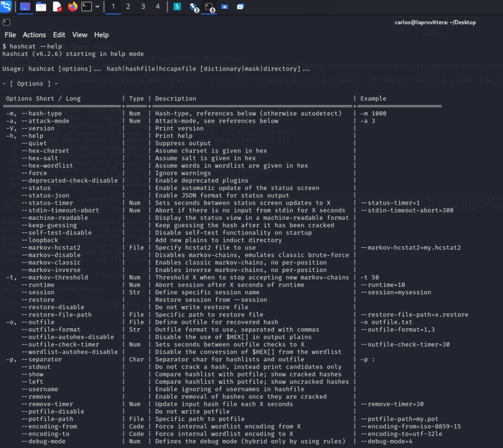Open the File menu in terminal
Image resolution: width=503 pixels, height=448 pixels.
pos(10,35)
